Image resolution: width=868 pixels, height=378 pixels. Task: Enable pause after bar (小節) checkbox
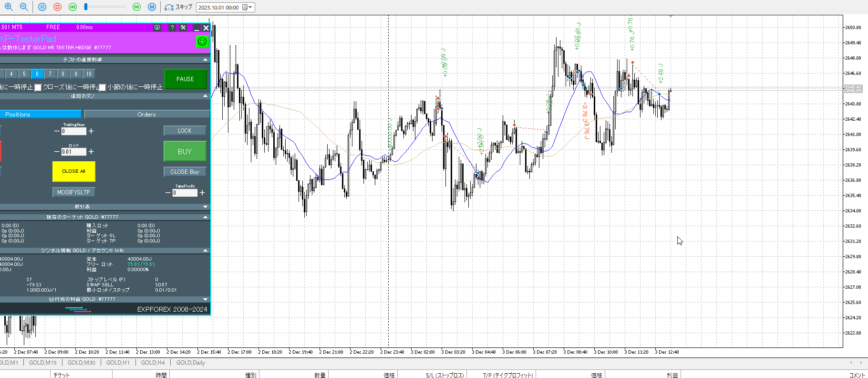[x=102, y=87]
